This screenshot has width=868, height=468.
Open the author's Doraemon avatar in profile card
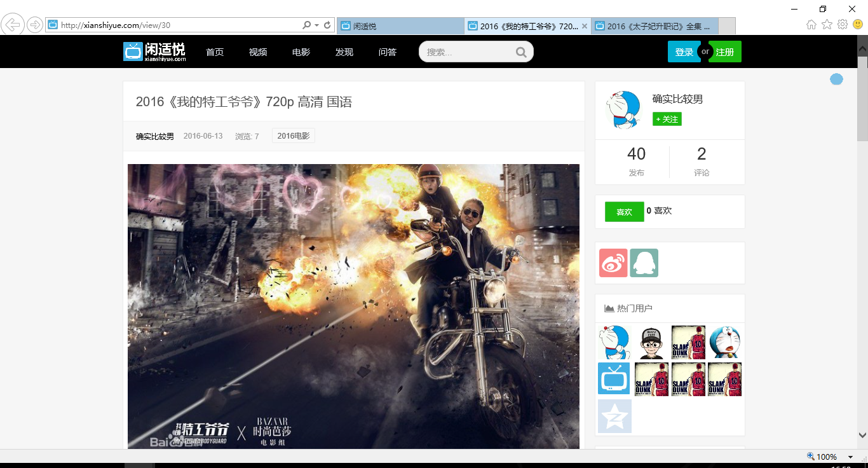click(x=624, y=109)
